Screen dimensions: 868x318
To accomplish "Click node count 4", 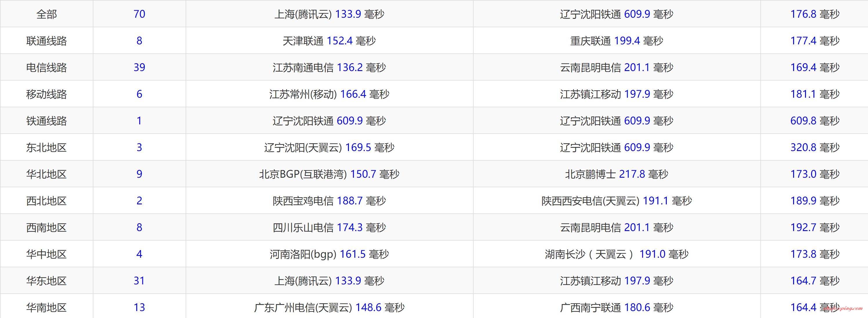I will 139,254.
